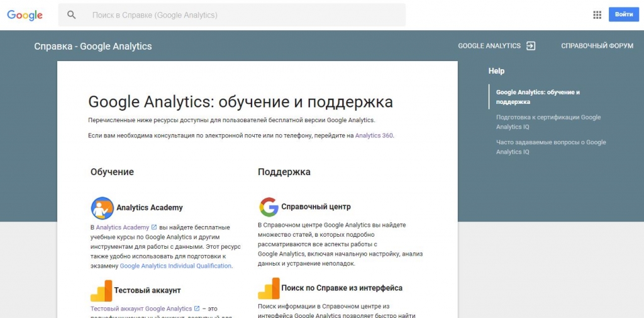Click Справка - Google Analytics title
The height and width of the screenshot is (318, 644).
tap(93, 46)
